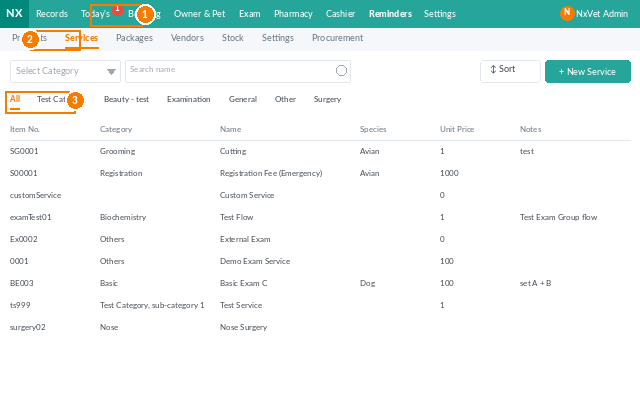Open the BE003 item
Image resolution: width=640 pixels, height=400 pixels.
point(22,284)
